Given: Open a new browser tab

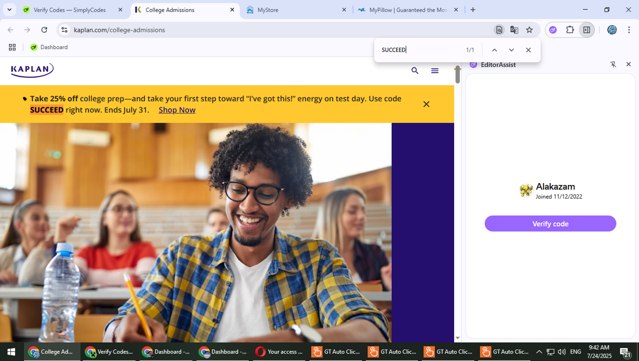Looking at the screenshot, I should click(x=473, y=10).
